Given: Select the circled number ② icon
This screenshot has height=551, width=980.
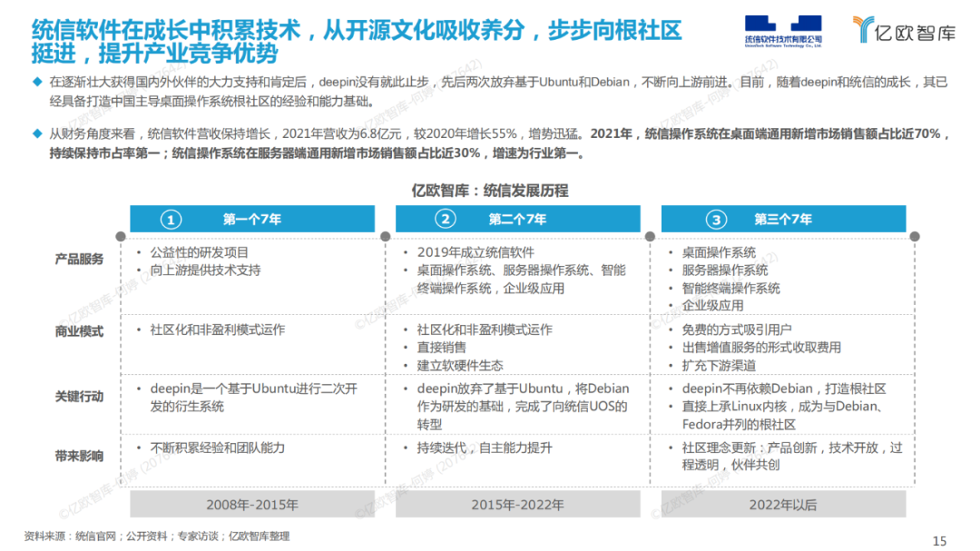Looking at the screenshot, I should (x=444, y=219).
